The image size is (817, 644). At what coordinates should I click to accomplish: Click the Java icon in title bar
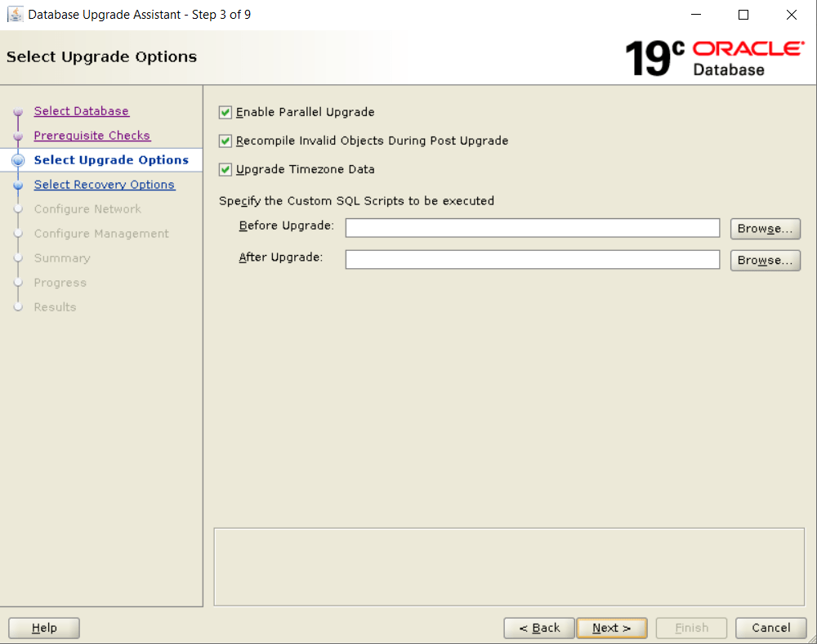coord(15,15)
